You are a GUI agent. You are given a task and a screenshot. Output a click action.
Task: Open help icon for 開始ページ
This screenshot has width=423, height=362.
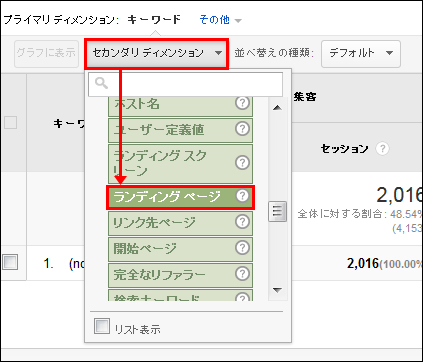[x=242, y=247]
